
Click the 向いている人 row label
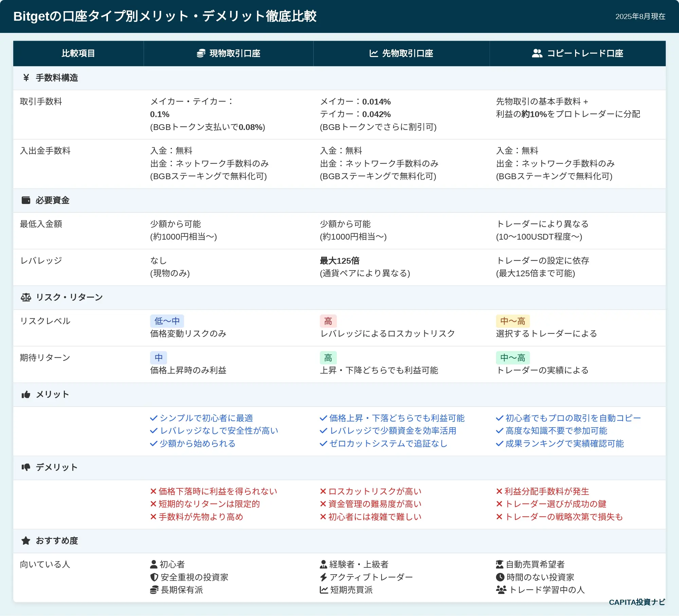tap(45, 564)
